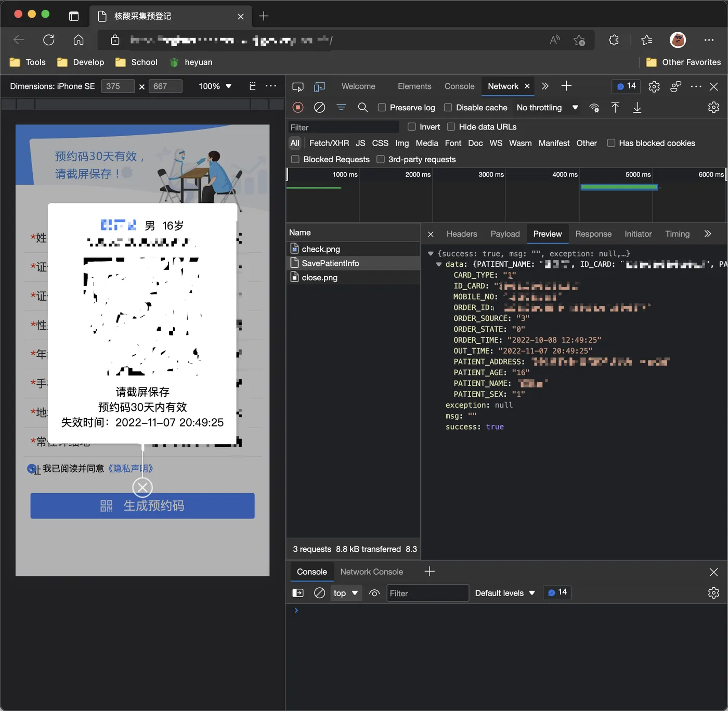Click Export HAR download arrow icon
The height and width of the screenshot is (711, 728).
click(x=637, y=107)
